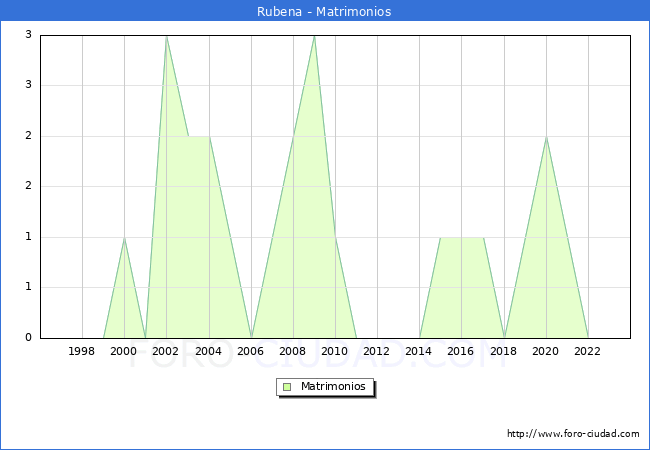
Task: Select the 2020 x-axis label
Action: pos(546,351)
